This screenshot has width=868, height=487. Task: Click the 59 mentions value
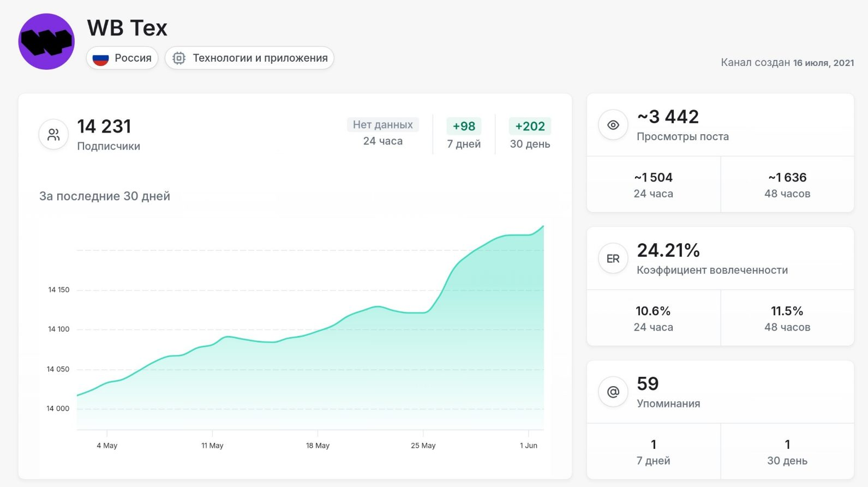click(x=648, y=384)
